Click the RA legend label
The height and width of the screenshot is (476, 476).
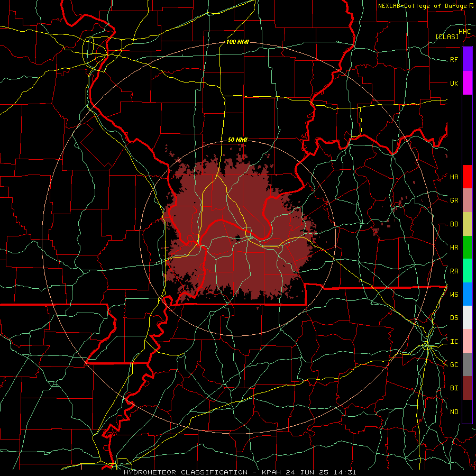coord(454,271)
